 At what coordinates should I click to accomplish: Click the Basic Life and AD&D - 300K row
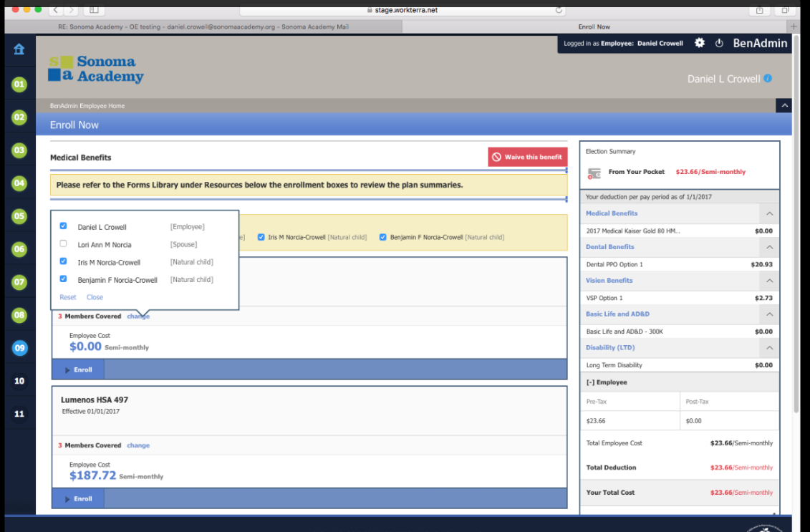pyautogui.click(x=680, y=332)
